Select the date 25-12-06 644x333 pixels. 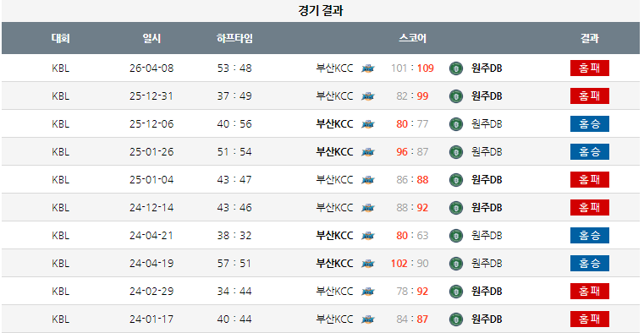pos(151,124)
